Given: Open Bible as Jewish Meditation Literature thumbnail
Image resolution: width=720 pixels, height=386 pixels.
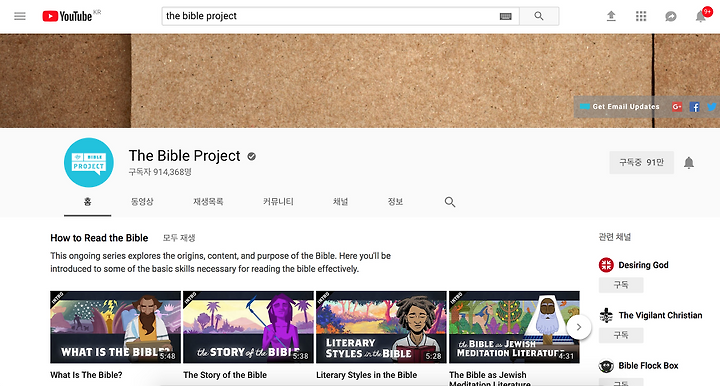Looking at the screenshot, I should [x=514, y=327].
